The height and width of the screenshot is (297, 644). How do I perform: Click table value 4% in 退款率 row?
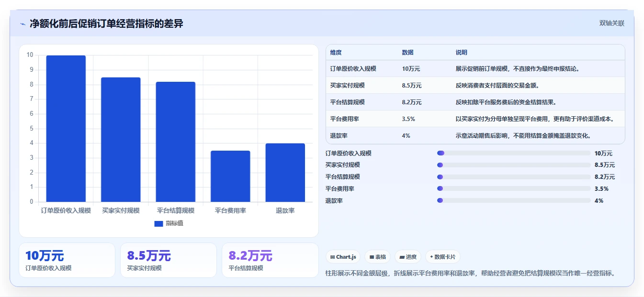coord(406,136)
